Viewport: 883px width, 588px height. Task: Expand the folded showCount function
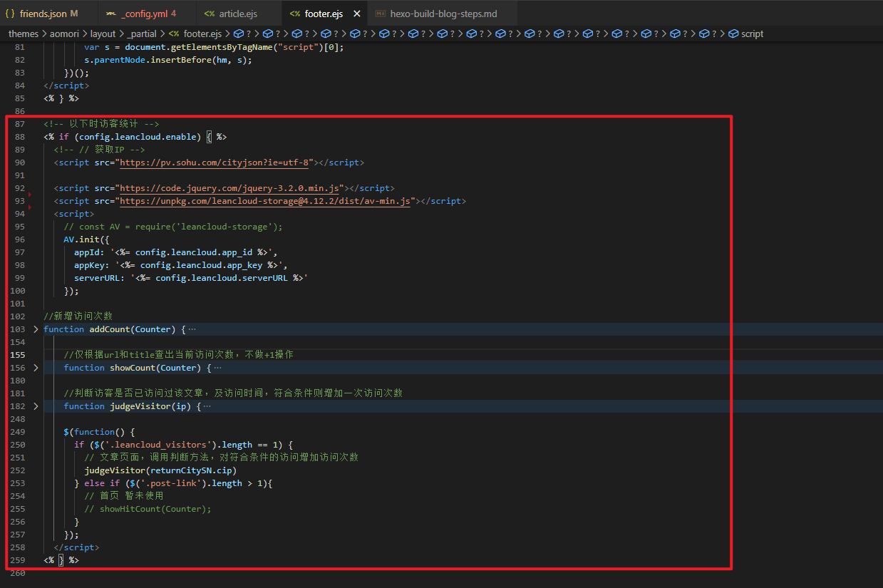click(x=36, y=368)
